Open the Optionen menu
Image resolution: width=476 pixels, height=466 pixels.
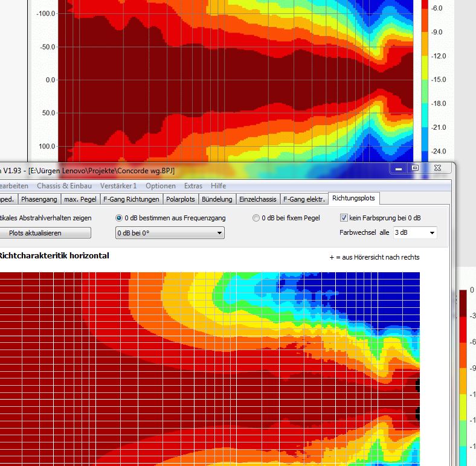click(x=161, y=186)
